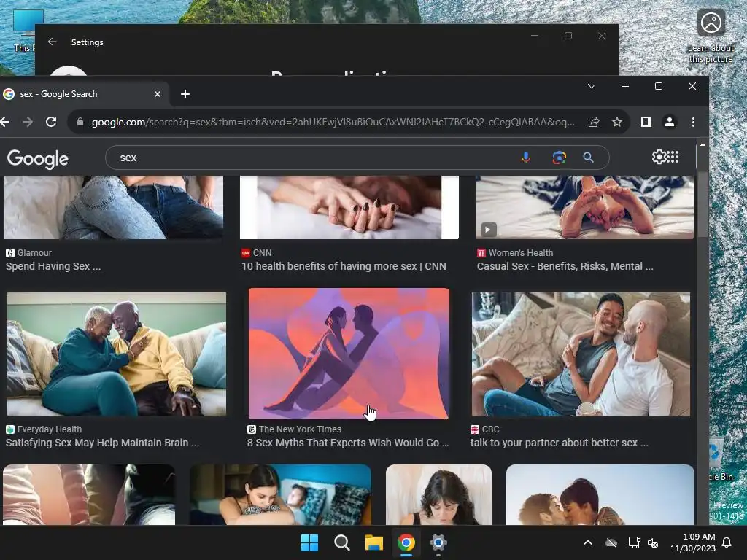Click the Google logo
Screen dimensions: 747x560
[x=38, y=159]
